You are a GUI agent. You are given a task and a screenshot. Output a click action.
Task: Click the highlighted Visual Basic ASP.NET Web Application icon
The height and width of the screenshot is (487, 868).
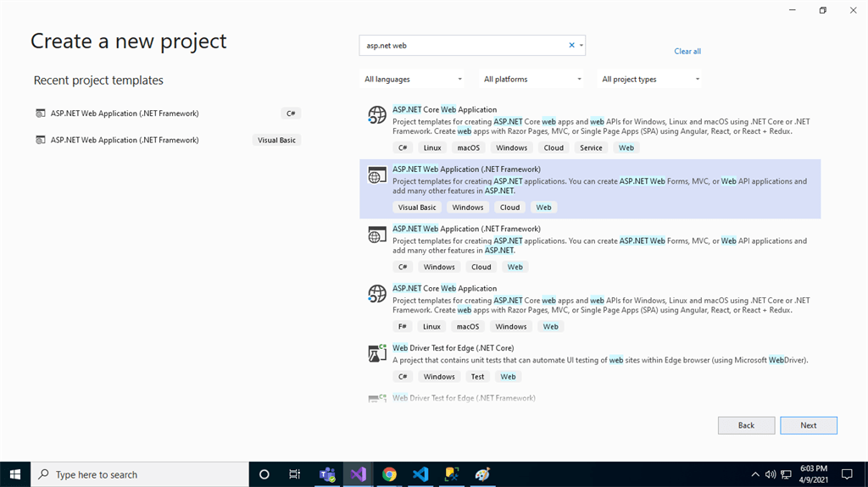coord(377,174)
